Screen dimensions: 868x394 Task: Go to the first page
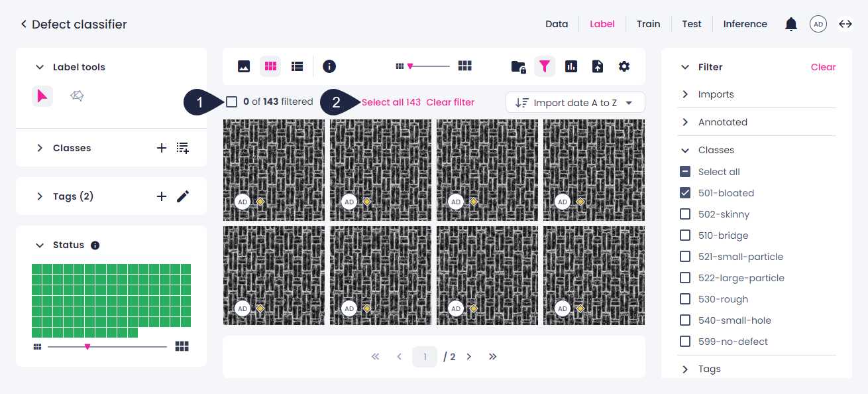[375, 357]
